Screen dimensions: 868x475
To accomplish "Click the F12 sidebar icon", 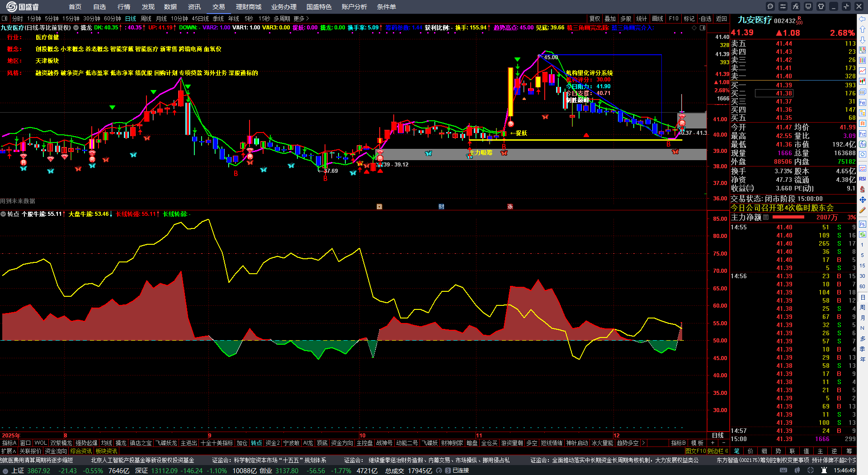I will (863, 134).
